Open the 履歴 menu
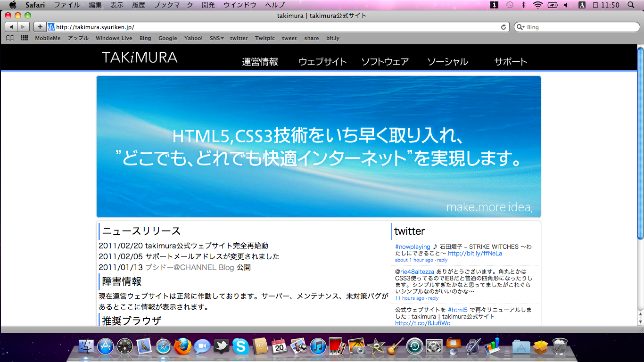Screen dimensions: 644x362 tap(139, 5)
